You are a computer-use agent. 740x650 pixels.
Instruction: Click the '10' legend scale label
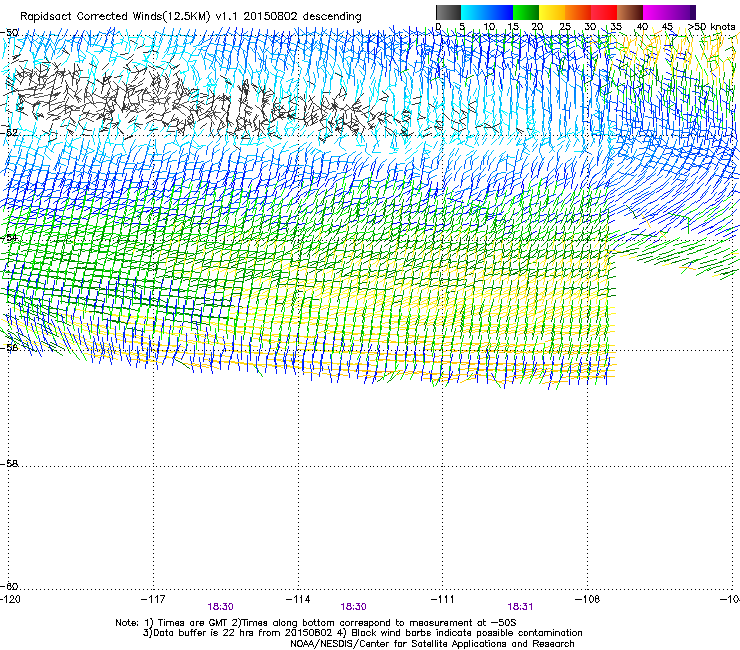489,26
